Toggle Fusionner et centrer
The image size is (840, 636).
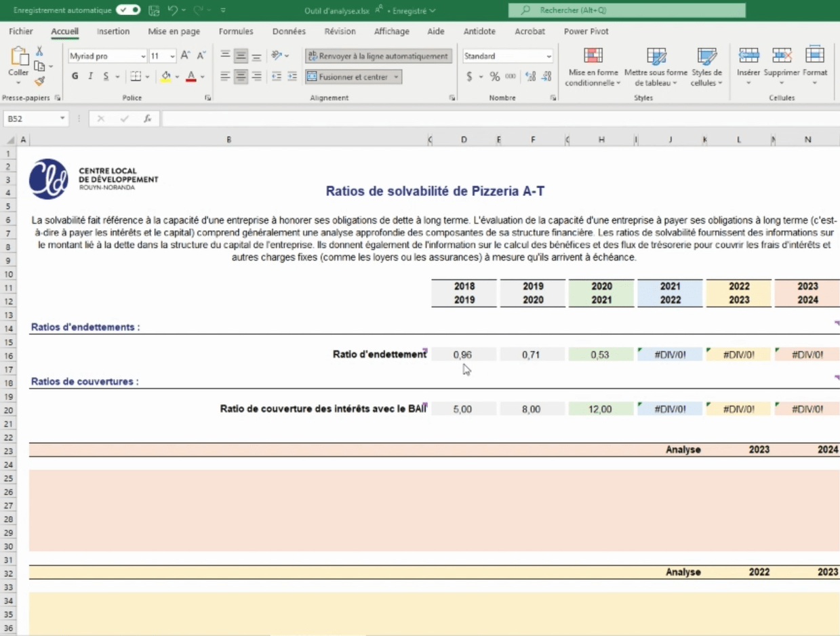[353, 77]
